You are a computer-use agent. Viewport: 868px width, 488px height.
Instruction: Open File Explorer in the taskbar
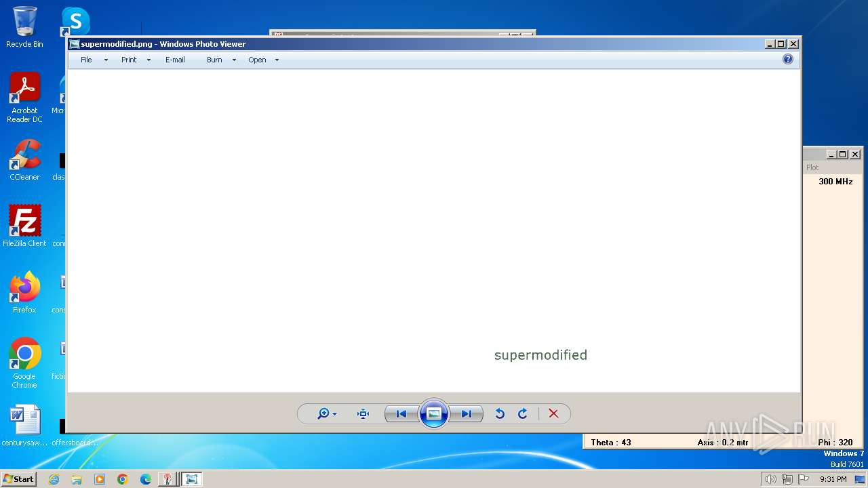(x=77, y=479)
